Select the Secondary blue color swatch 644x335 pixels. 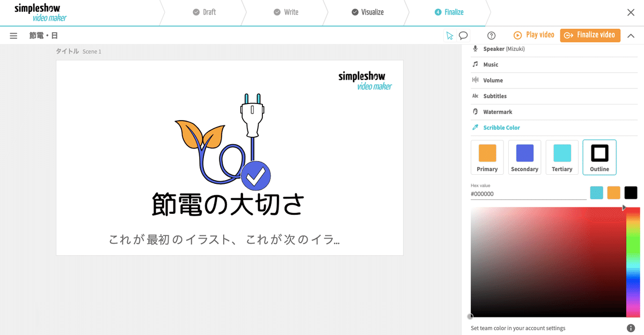[524, 157]
